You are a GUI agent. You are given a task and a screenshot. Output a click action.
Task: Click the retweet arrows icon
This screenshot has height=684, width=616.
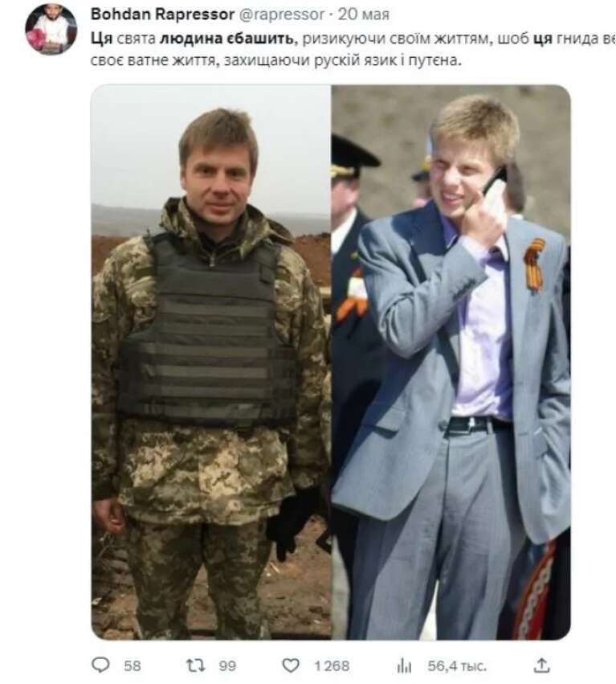[195, 666]
